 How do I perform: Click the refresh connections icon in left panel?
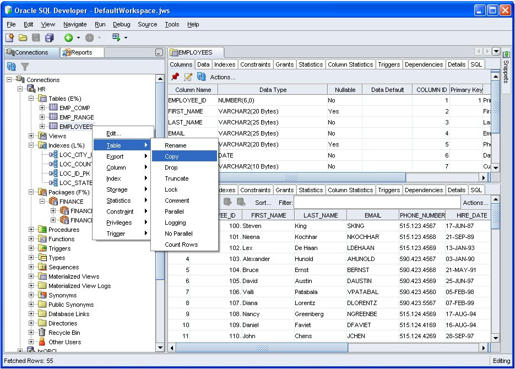click(x=12, y=67)
